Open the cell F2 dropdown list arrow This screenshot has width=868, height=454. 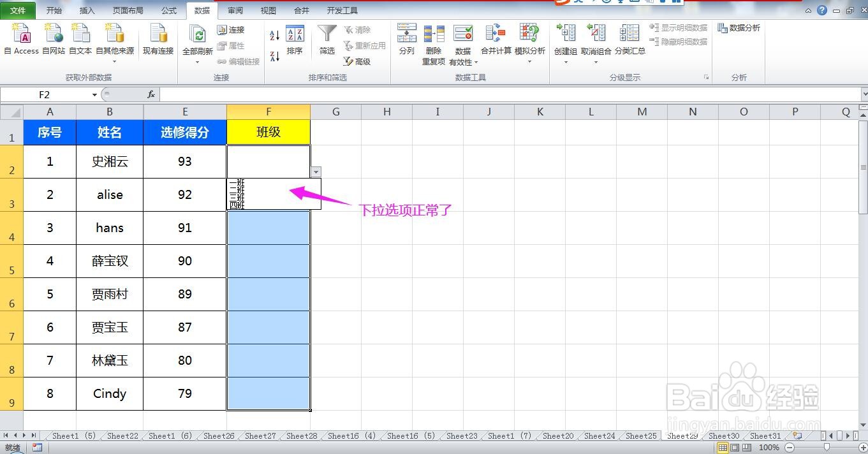pos(316,172)
